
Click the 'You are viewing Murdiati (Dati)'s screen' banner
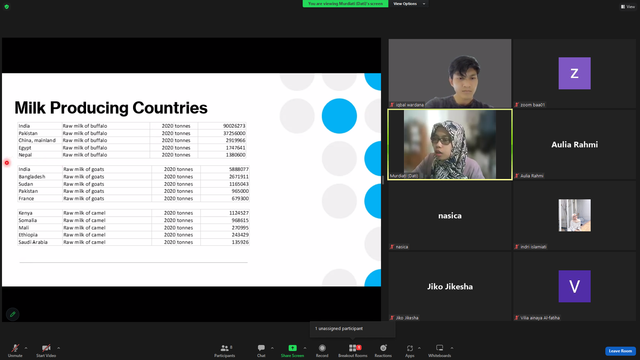tap(345, 4)
